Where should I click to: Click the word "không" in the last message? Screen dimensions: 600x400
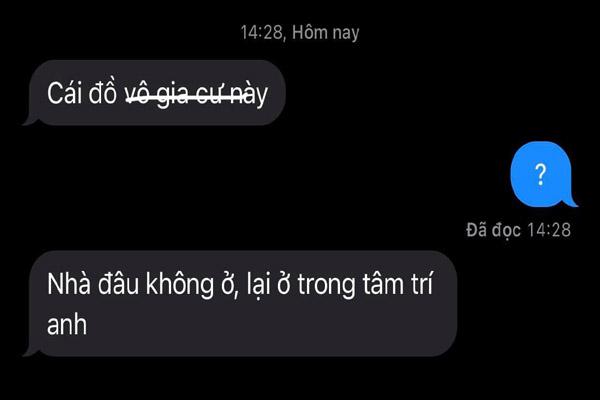tap(180, 286)
